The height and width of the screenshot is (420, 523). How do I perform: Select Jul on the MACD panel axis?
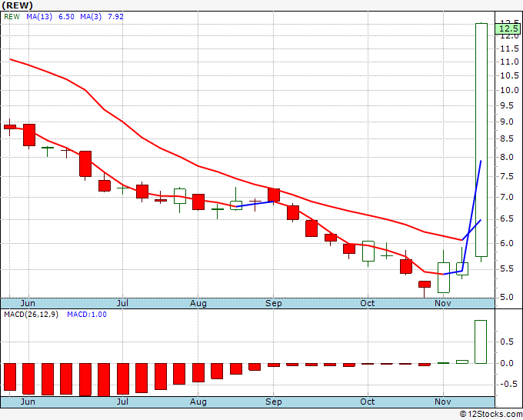tap(123, 402)
